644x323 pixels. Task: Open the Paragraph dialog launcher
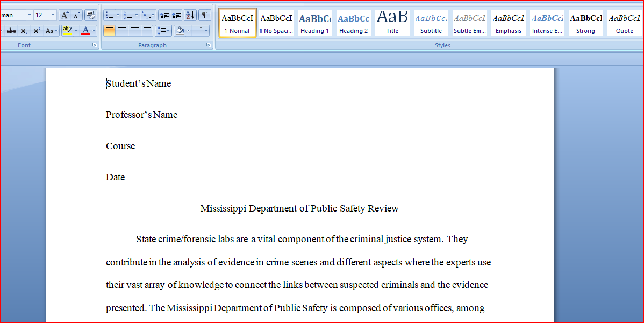click(208, 45)
